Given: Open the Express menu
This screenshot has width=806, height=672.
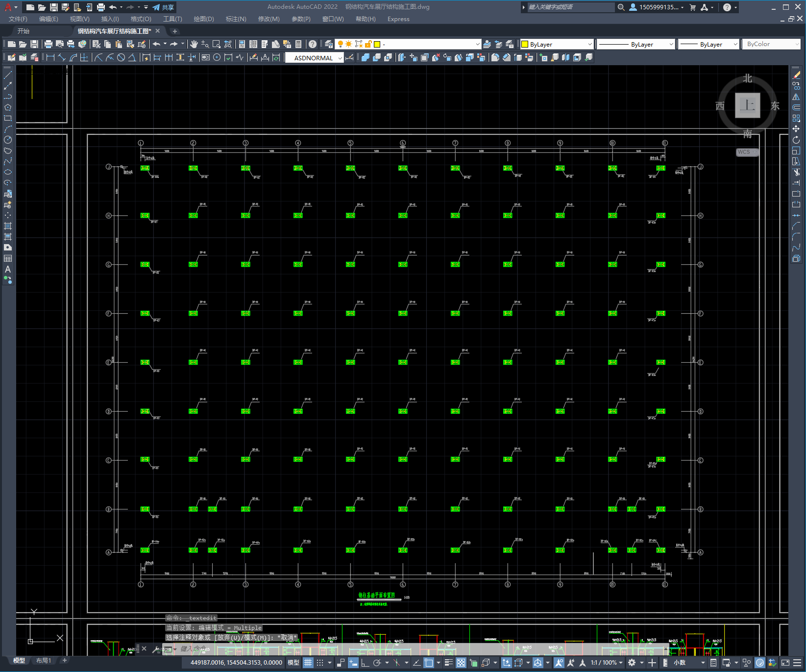Looking at the screenshot, I should click(x=398, y=19).
